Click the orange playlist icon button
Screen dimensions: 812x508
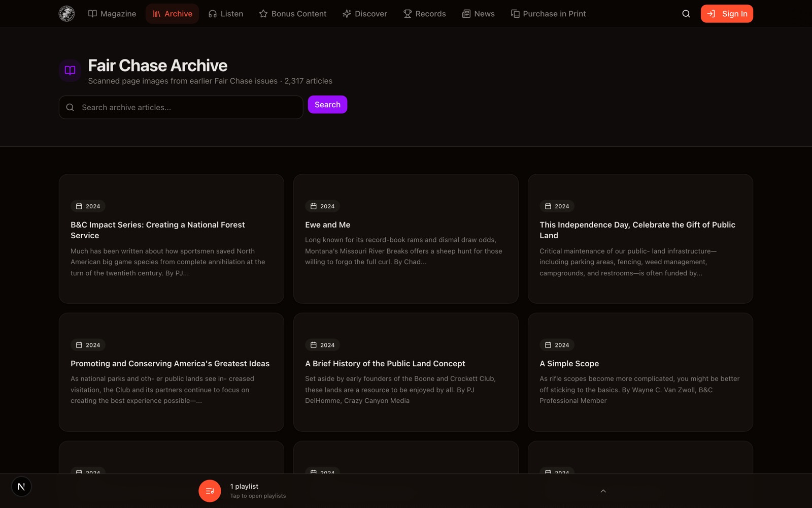pos(210,491)
